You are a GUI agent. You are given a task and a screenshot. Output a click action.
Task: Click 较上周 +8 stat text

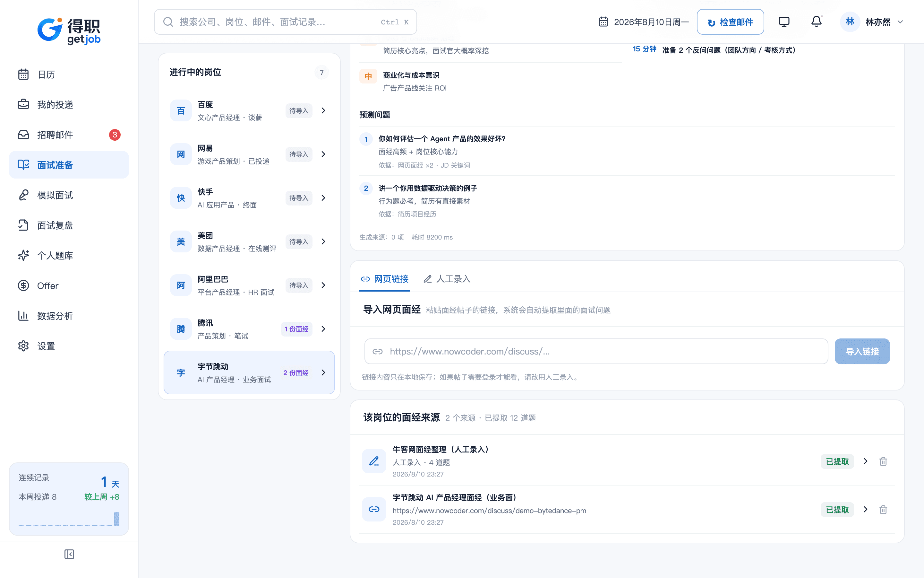pyautogui.click(x=102, y=496)
